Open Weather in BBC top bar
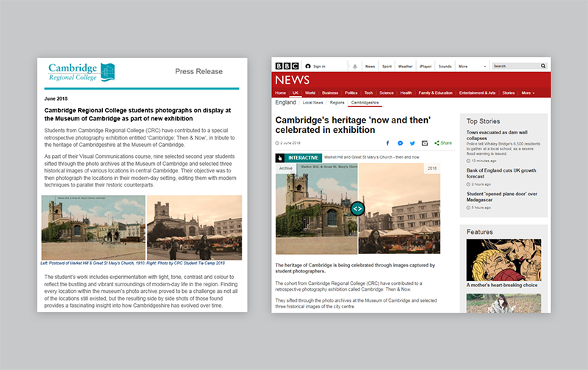This screenshot has width=588, height=370. pyautogui.click(x=406, y=66)
